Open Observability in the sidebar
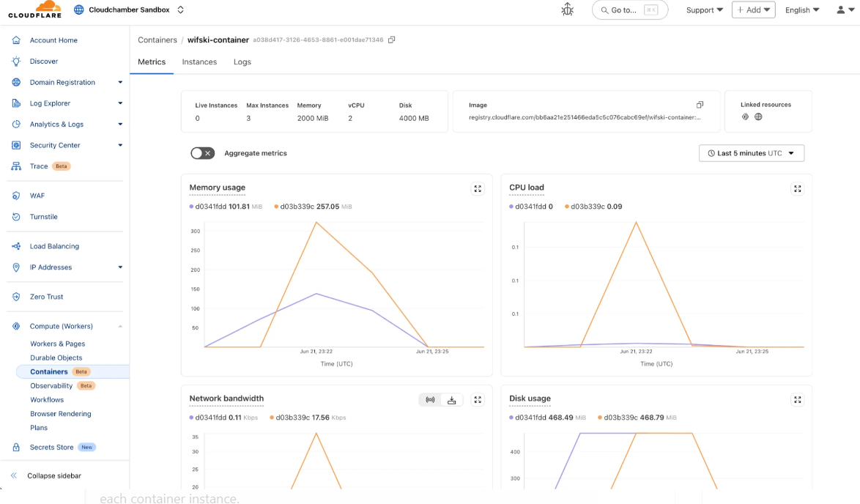860x504 pixels. [x=51, y=385]
